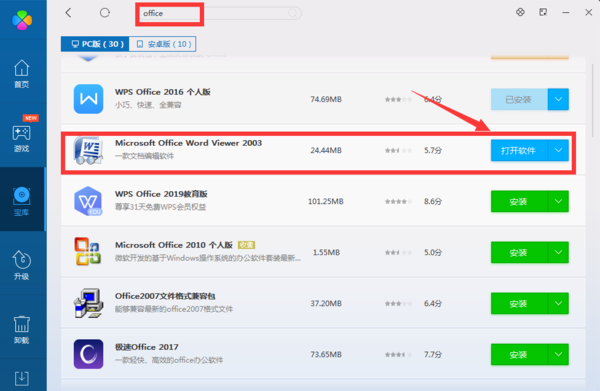Image resolution: width=600 pixels, height=391 pixels.
Task: Expand dropdown next to 打开软件 button
Action: pos(558,150)
